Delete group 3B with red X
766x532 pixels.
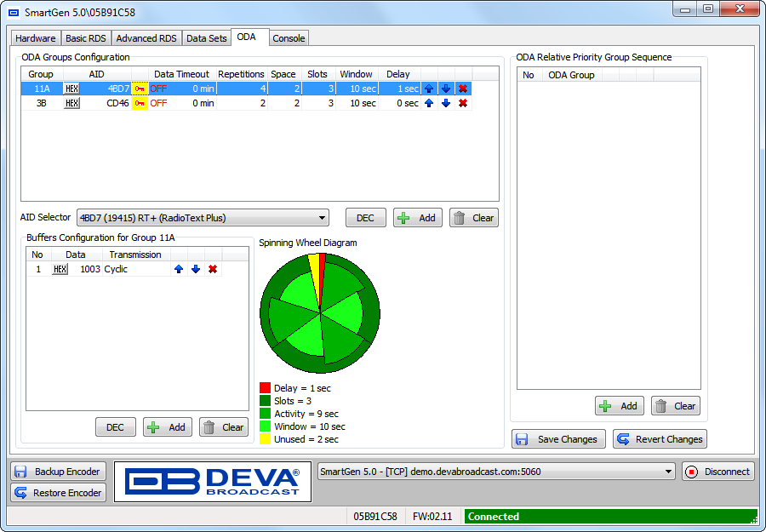point(462,103)
